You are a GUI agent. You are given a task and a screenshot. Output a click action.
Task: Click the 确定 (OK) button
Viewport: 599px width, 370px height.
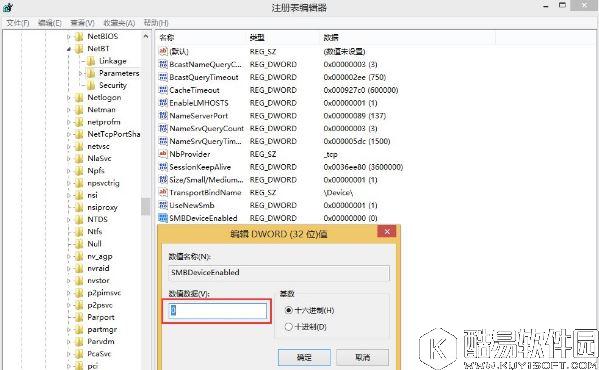coord(304,357)
